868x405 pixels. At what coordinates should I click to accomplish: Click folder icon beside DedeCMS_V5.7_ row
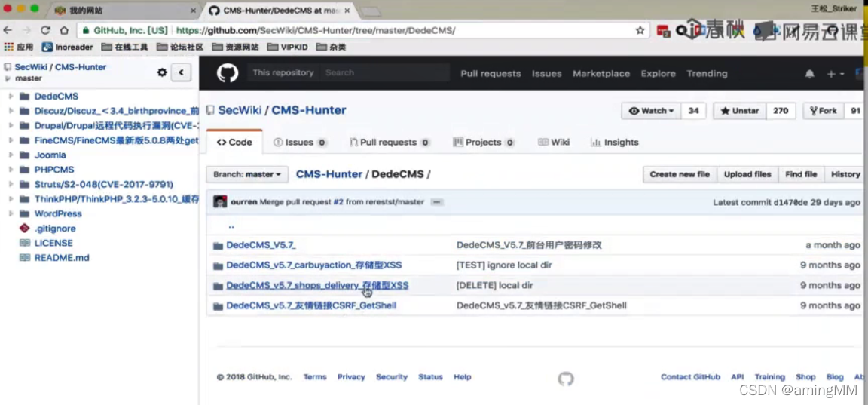[x=218, y=245]
